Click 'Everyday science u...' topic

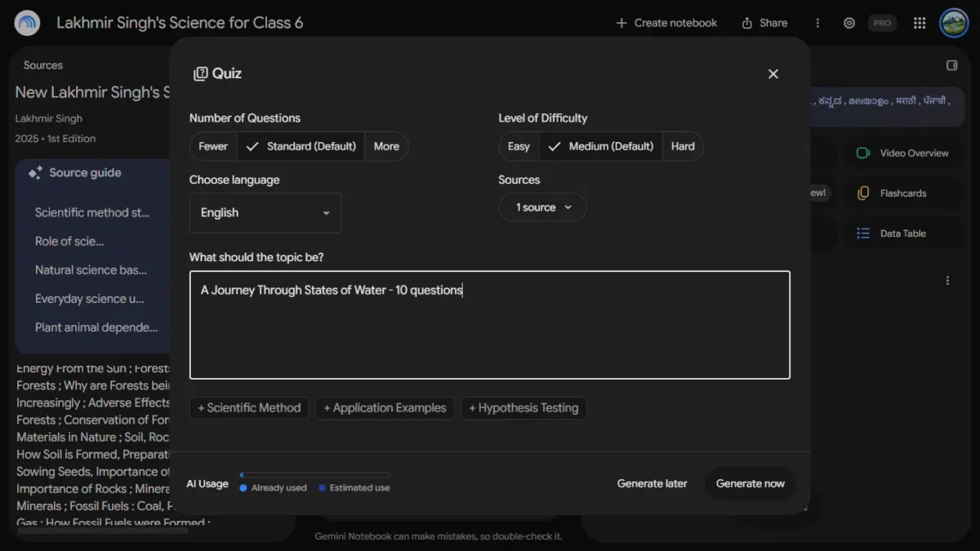pyautogui.click(x=89, y=299)
